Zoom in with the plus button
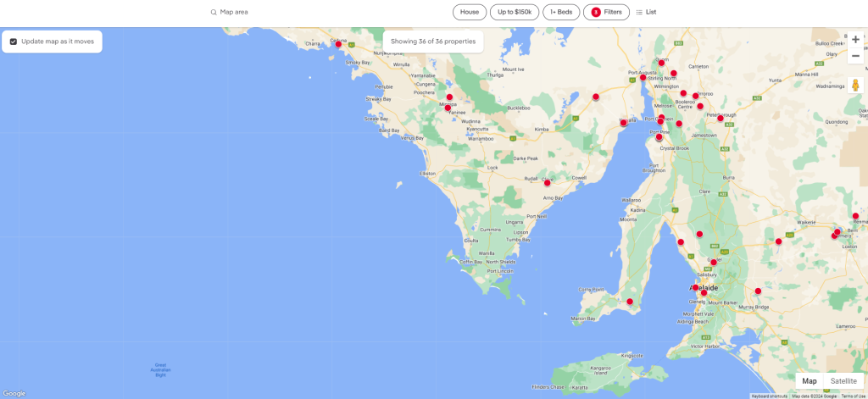Image resolution: width=868 pixels, height=399 pixels. (x=855, y=40)
